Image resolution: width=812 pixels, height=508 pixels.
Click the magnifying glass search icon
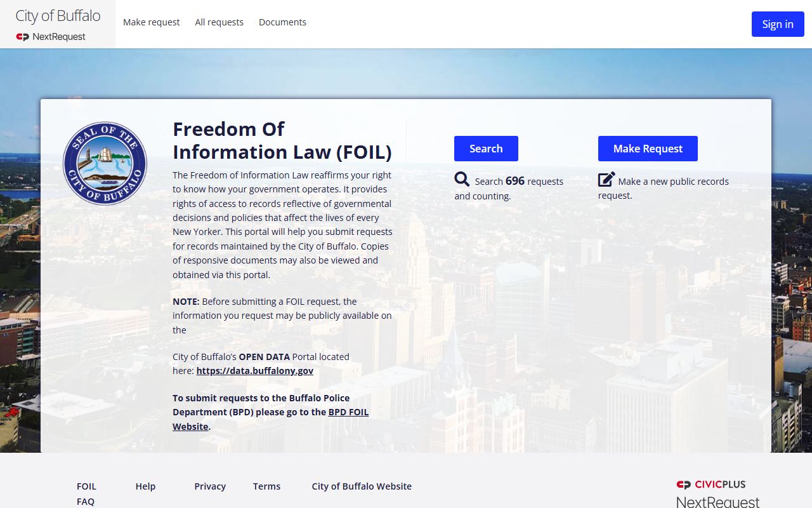(462, 180)
